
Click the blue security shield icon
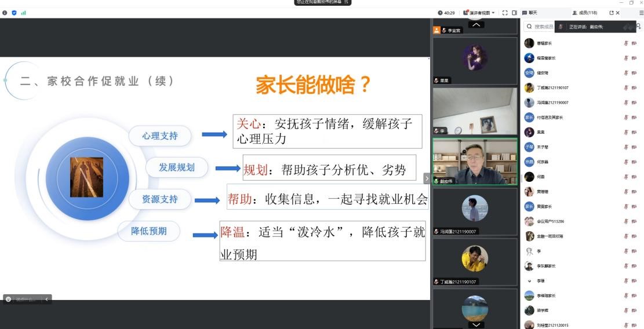point(14,13)
